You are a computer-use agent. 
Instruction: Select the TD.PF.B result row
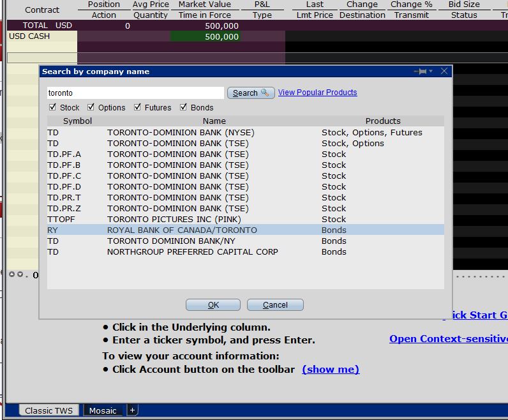pyautogui.click(x=246, y=165)
